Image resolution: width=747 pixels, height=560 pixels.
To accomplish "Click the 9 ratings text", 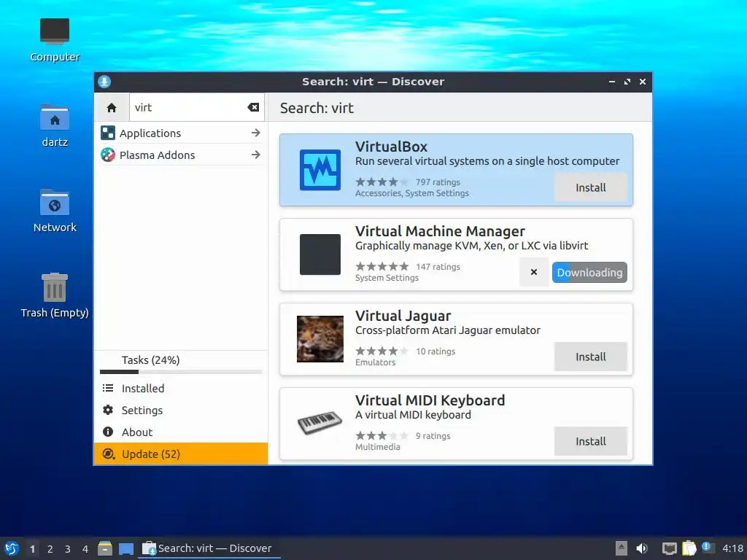I will 433,436.
